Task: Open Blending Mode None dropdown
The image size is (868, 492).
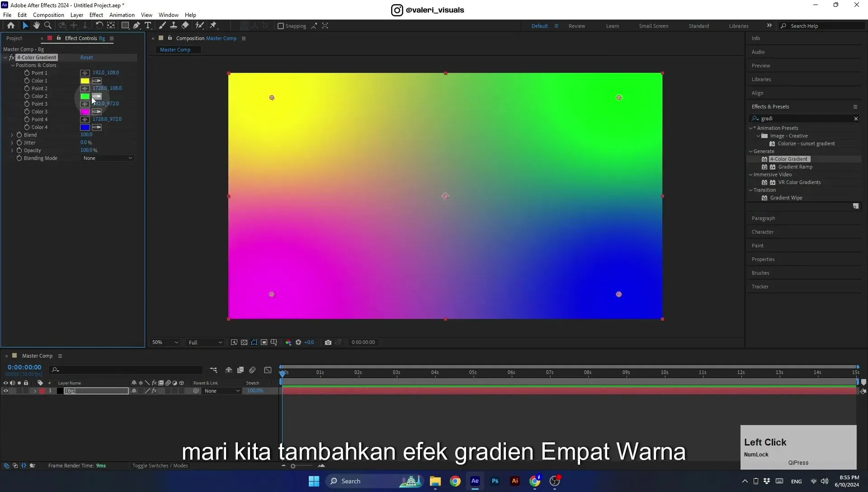Action: (x=108, y=158)
